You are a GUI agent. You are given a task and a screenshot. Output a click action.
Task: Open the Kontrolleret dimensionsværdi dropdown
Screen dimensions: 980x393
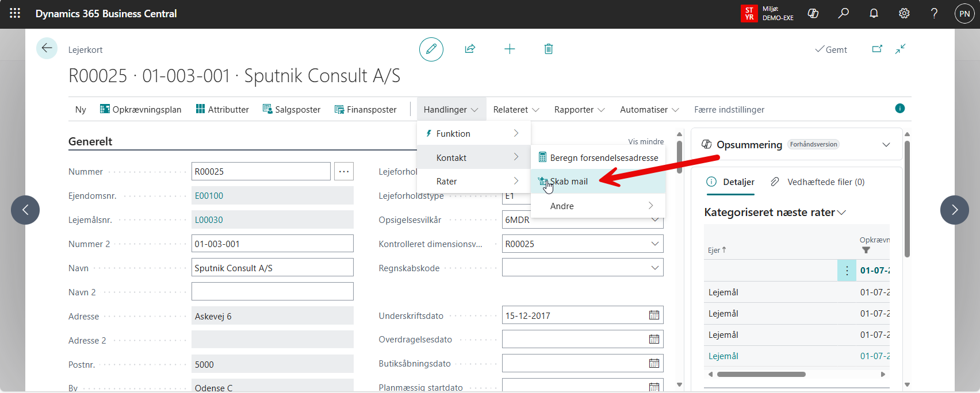pyautogui.click(x=654, y=244)
